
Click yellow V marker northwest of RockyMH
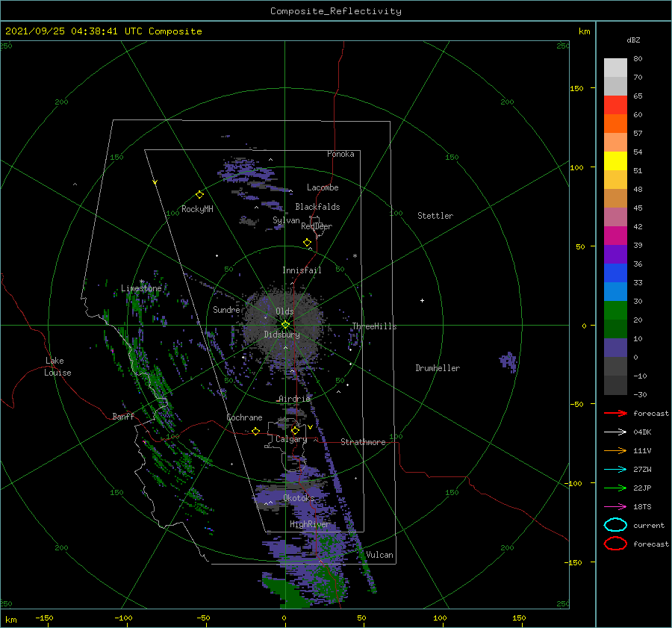click(x=155, y=182)
